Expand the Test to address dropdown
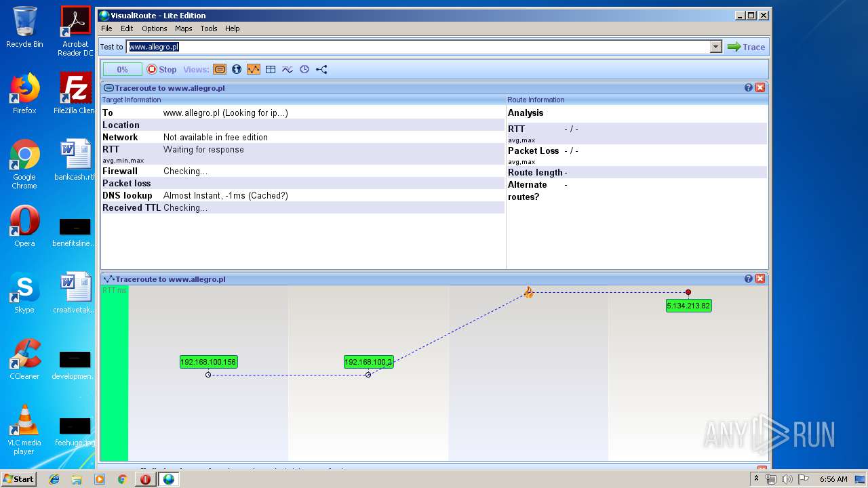 pos(716,47)
